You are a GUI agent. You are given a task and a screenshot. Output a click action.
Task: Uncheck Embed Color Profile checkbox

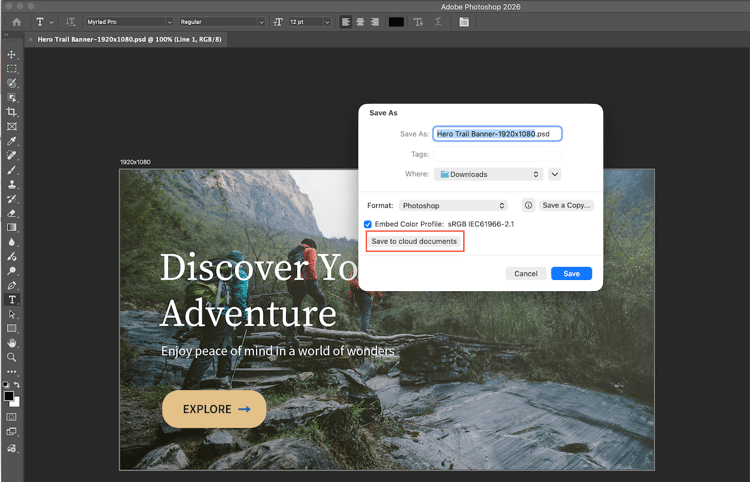click(x=367, y=224)
